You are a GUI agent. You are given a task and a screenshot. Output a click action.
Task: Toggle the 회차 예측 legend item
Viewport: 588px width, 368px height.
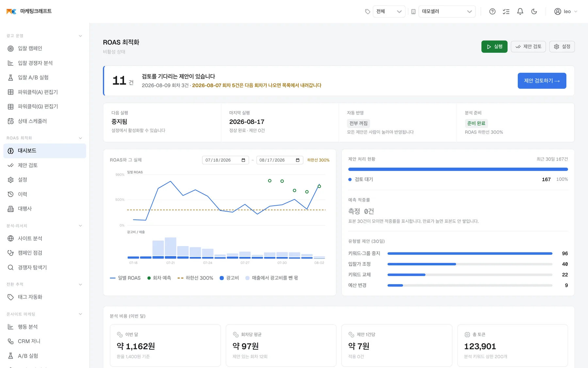tap(159, 278)
